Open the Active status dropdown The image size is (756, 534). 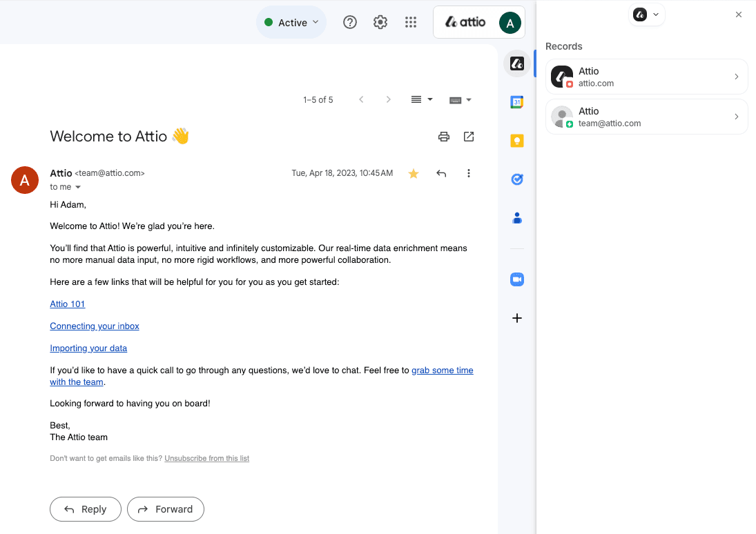coord(291,23)
